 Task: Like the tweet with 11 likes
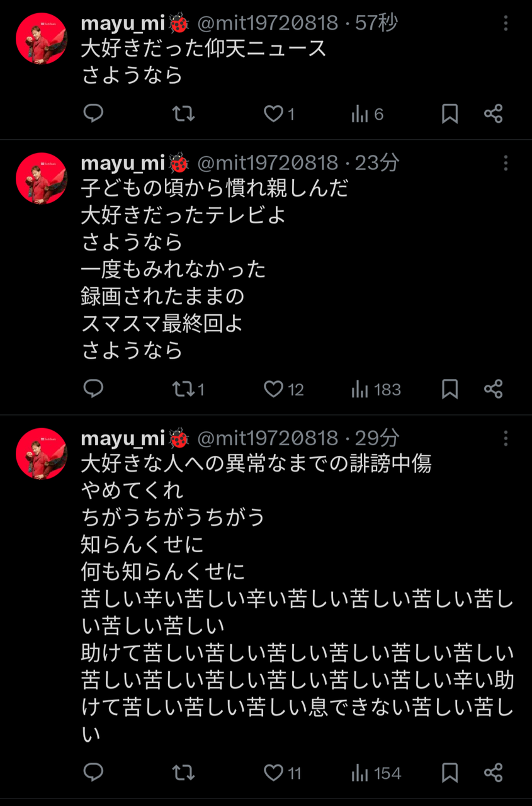(x=282, y=773)
